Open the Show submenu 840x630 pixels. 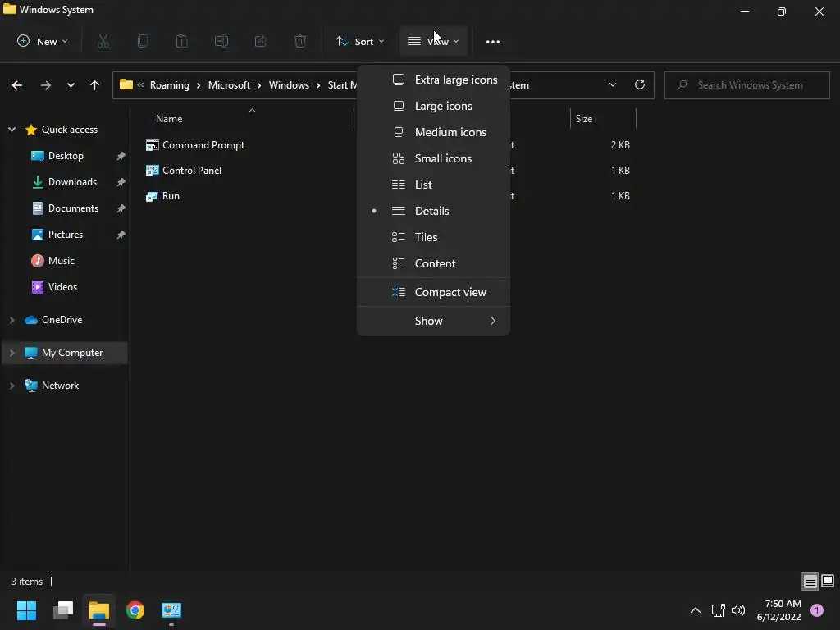click(433, 321)
